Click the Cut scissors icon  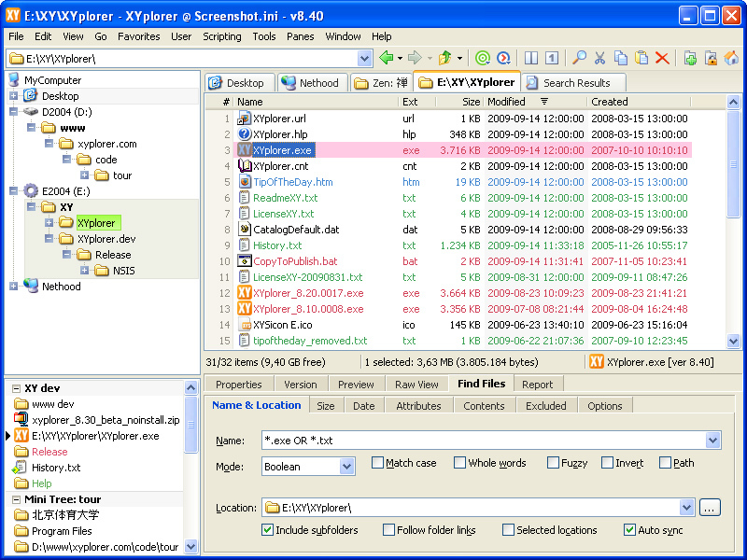[x=599, y=58]
